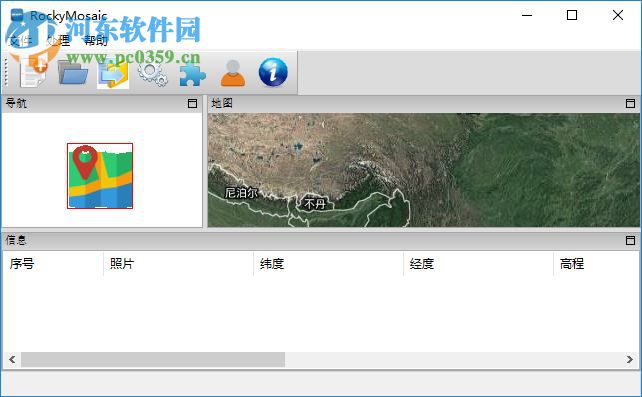Maximize the RockyMosaic window
This screenshot has width=642, height=397.
coord(572,16)
